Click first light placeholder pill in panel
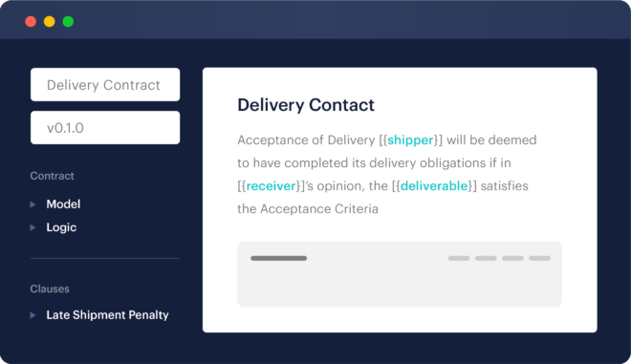Image resolution: width=631 pixels, height=364 pixels. click(459, 258)
